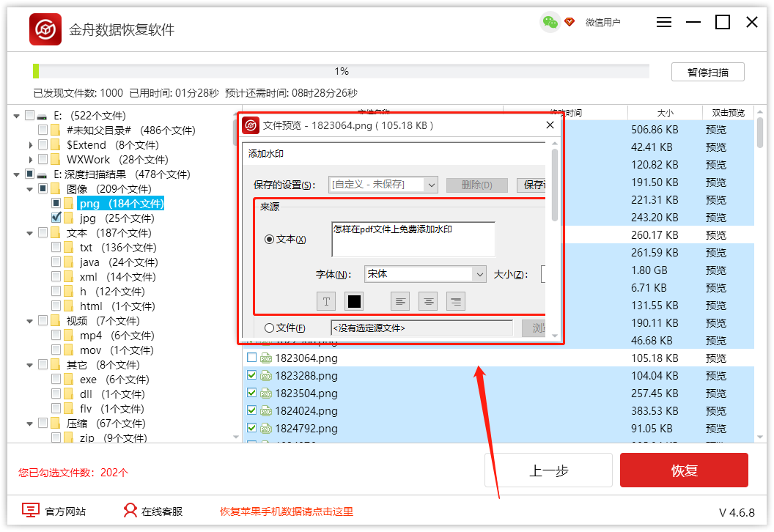
Task: Check the txt folder checkbox
Action: point(56,247)
